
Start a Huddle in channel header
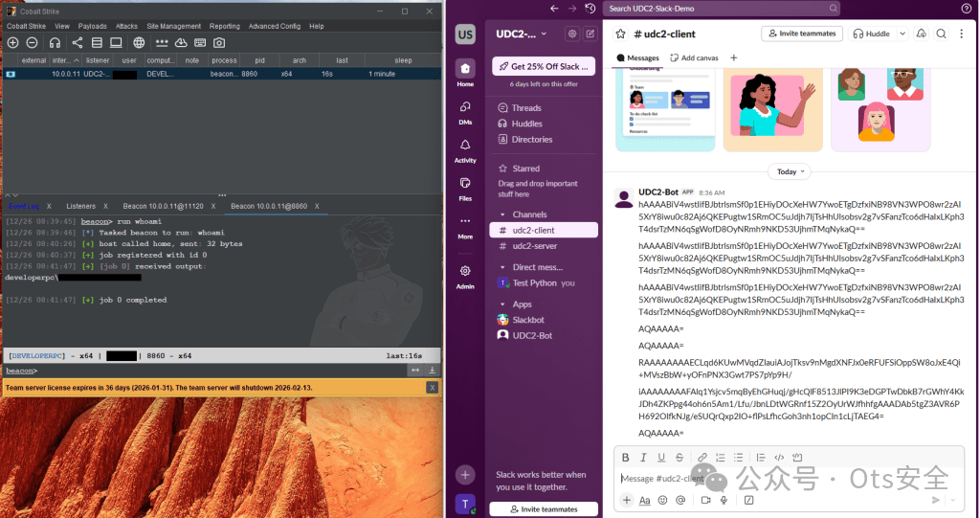(x=871, y=34)
